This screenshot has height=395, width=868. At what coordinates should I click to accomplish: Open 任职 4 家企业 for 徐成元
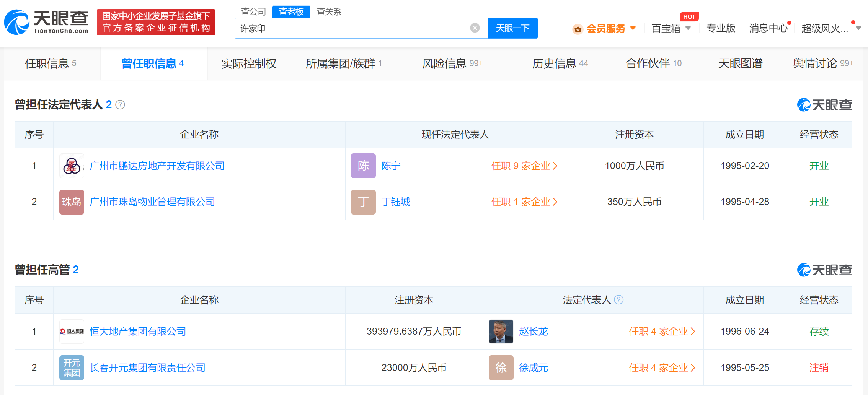click(662, 367)
